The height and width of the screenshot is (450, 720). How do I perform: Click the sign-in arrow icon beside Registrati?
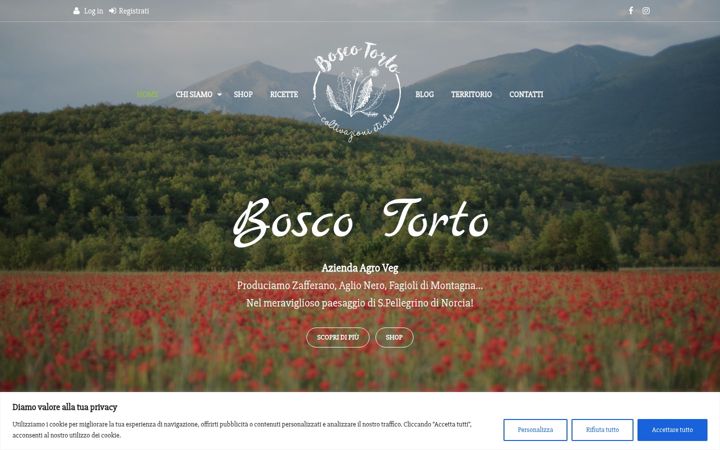click(x=112, y=11)
